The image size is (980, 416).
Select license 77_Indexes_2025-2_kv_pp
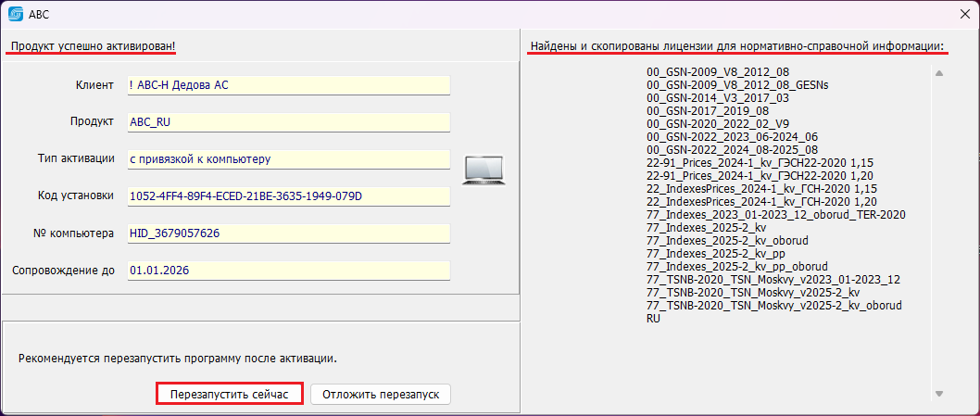click(716, 253)
